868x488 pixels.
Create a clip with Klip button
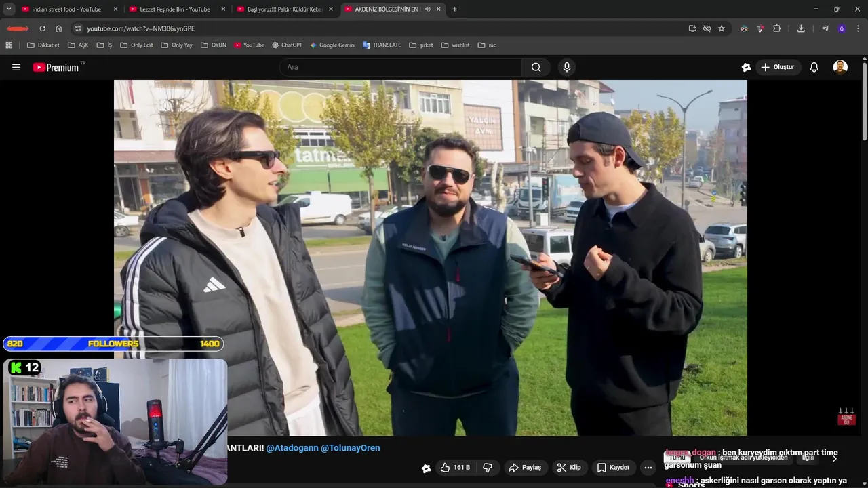click(568, 468)
